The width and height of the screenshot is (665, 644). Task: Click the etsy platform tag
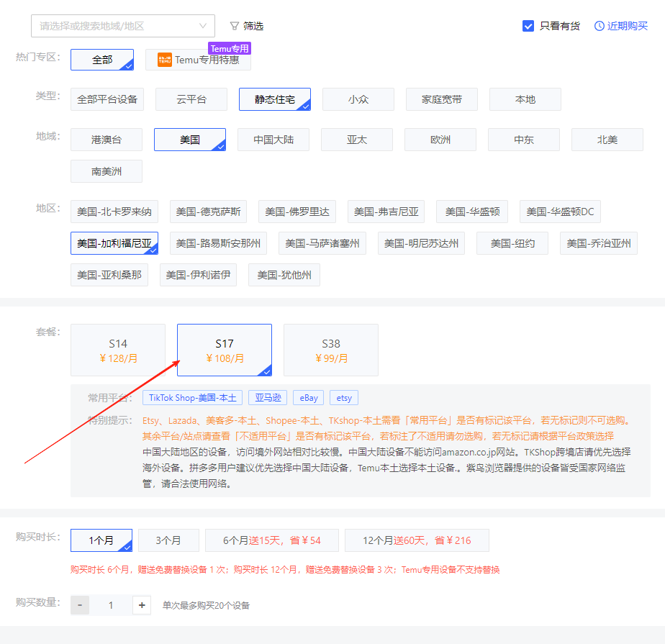point(344,398)
